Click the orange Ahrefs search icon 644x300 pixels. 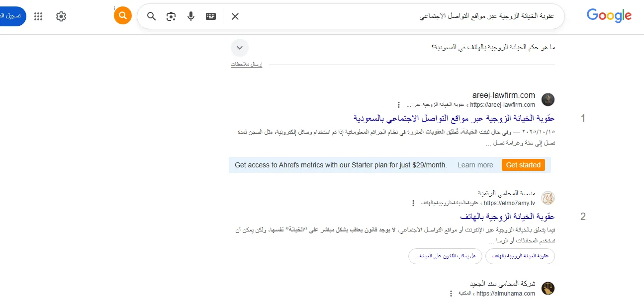coord(123,16)
